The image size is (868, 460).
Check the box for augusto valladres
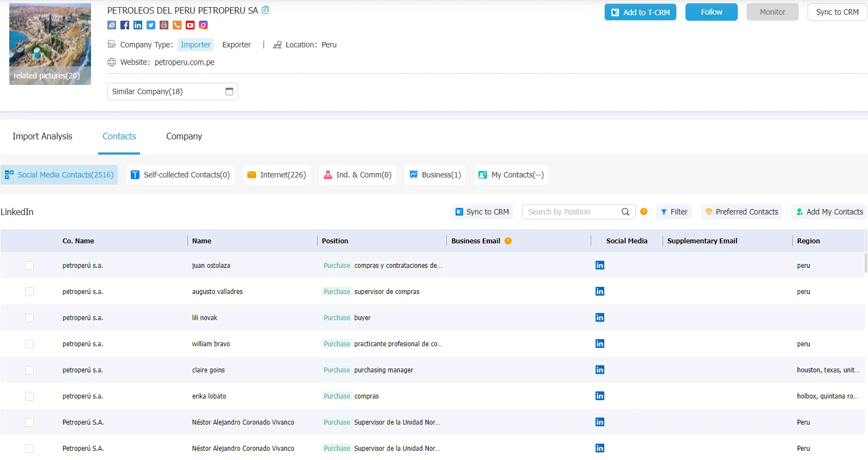[29, 292]
